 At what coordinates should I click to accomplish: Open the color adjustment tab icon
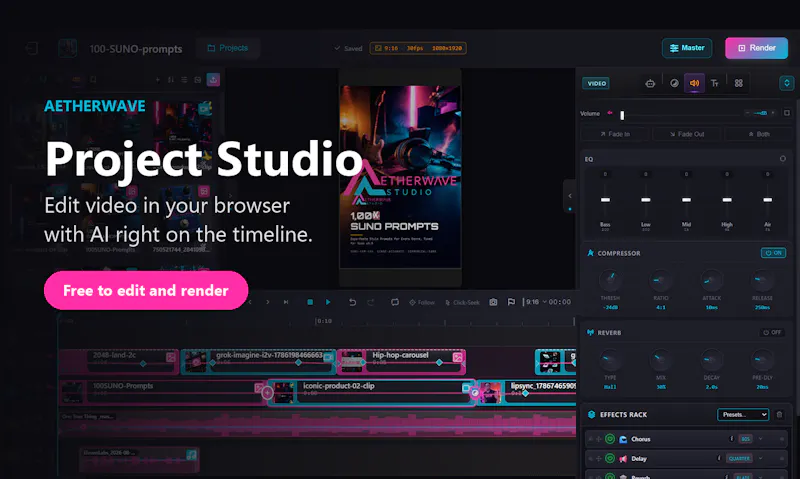[x=674, y=83]
